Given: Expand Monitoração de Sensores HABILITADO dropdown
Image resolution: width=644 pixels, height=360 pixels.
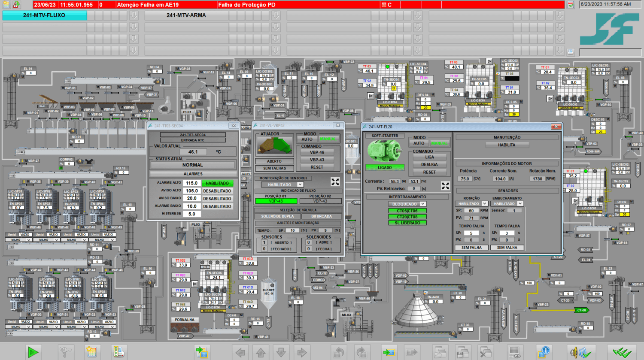Looking at the screenshot, I should click(282, 185).
